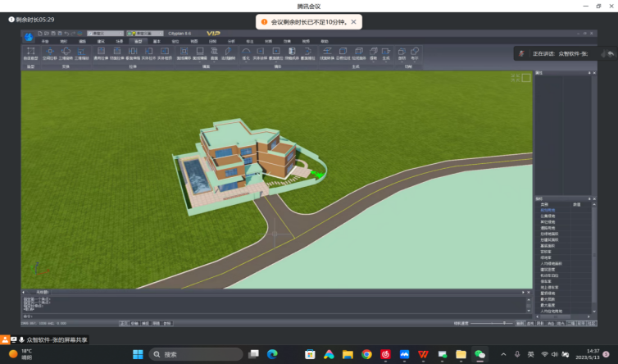Switch to the 建筑 ribbon tab
Image resolution: width=618 pixels, height=364 pixels.
click(100, 40)
